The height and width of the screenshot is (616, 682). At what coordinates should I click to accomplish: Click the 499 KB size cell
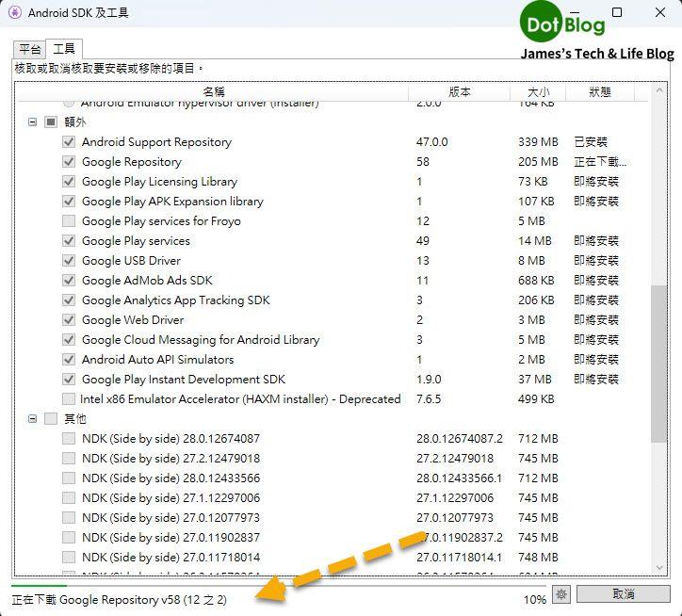pos(536,399)
